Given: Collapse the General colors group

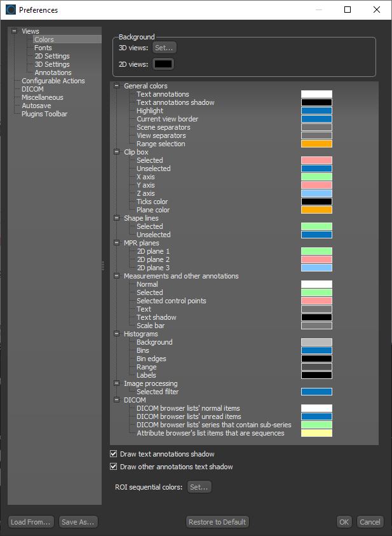Looking at the screenshot, I should click(x=117, y=86).
